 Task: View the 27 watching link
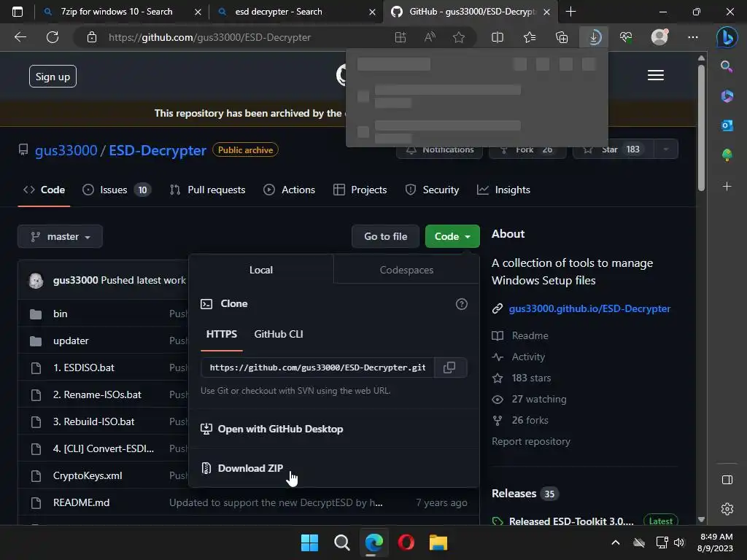click(539, 399)
